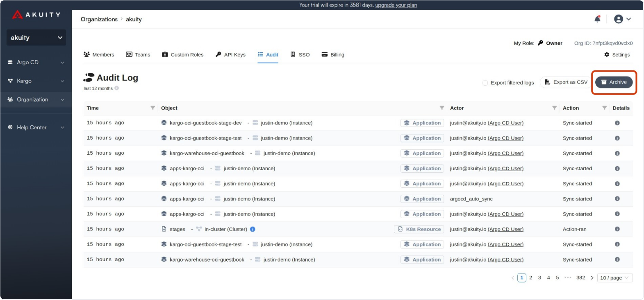
Task: Click the cluster icon before in-cluster
Action: click(199, 229)
